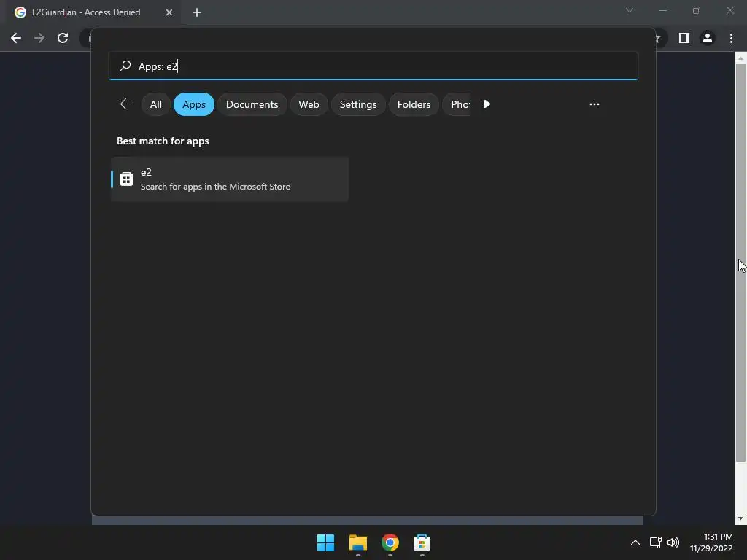
Task: Show more filters with right arrow
Action: tap(487, 104)
